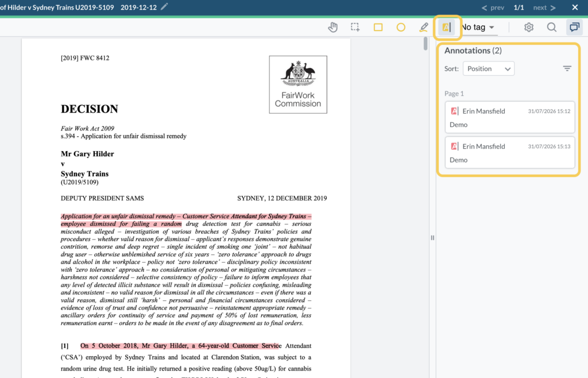The height and width of the screenshot is (378, 588).
Task: Click 'Fair Work Act 2009' text
Action: (87, 129)
